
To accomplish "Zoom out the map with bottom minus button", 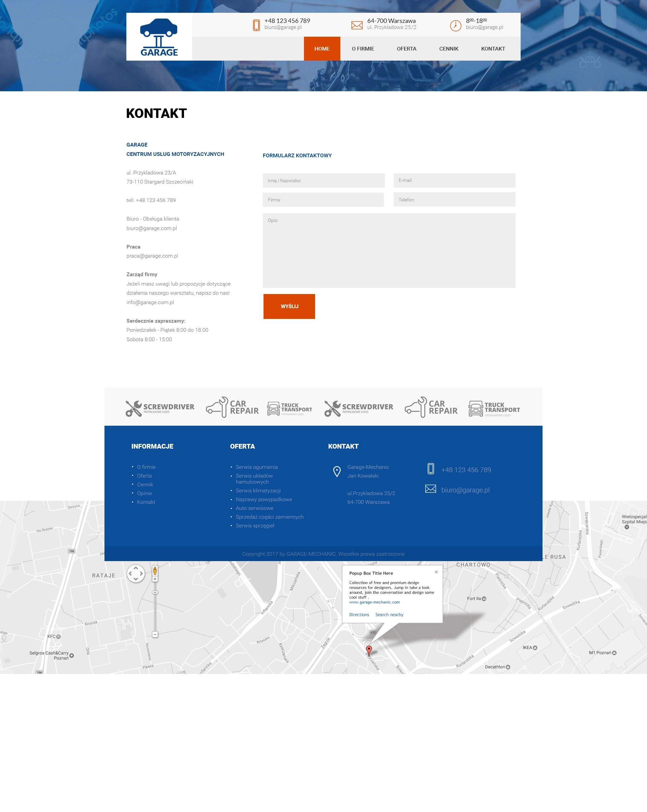I will 155,634.
